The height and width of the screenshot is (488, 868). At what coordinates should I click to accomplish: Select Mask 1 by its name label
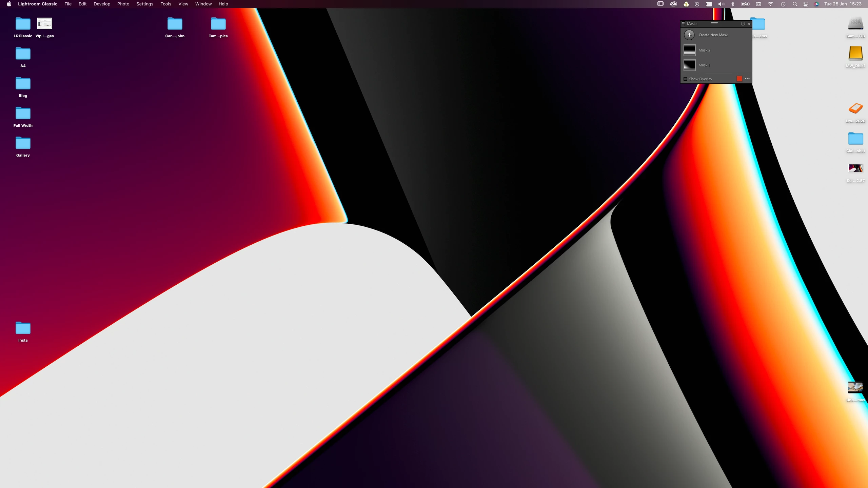(704, 65)
